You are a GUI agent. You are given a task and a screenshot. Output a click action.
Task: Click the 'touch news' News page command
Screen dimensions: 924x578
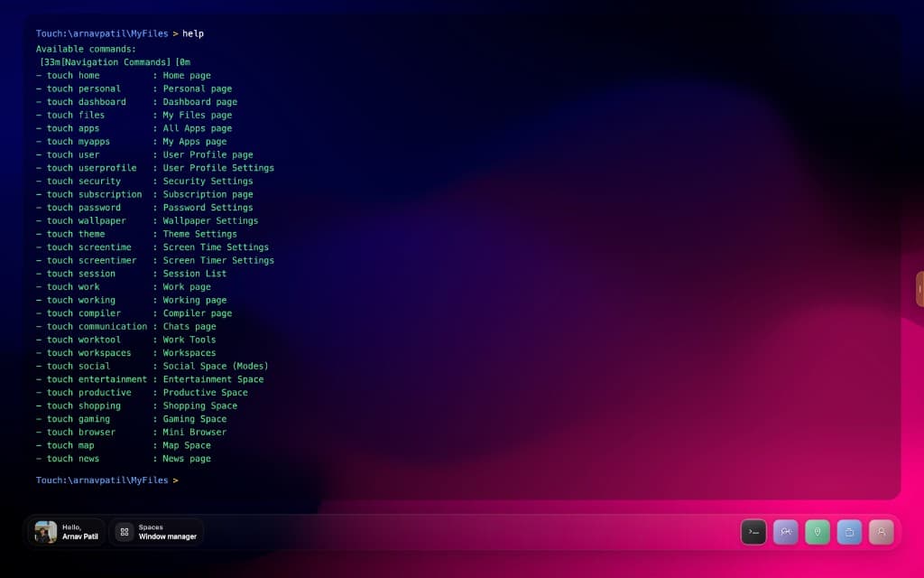72,458
